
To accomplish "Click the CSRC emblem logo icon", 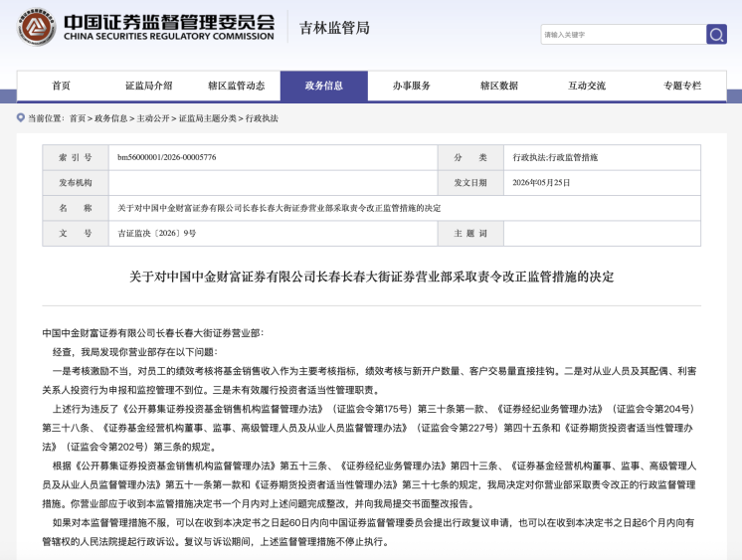I will coord(37,27).
